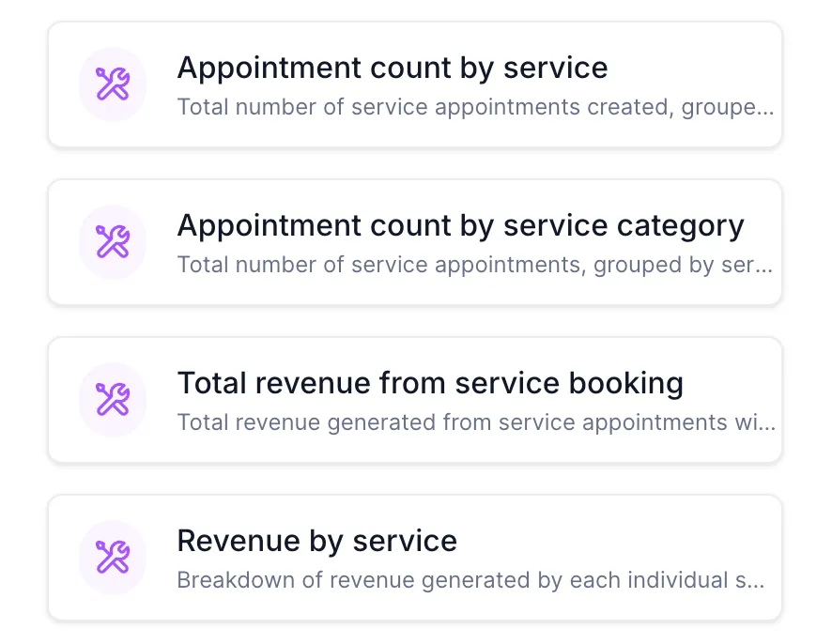832x644 pixels.
Task: Open the Revenue by service heading
Action: pos(316,541)
